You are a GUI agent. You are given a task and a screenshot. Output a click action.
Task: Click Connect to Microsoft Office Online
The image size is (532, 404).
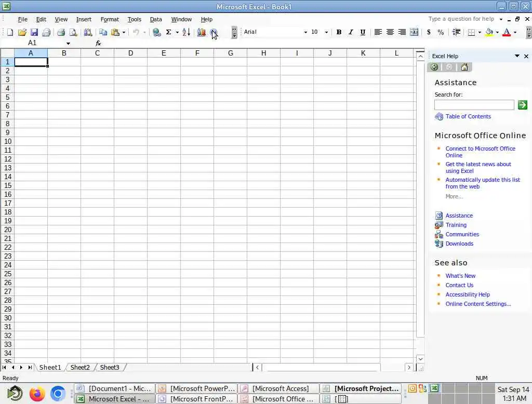coord(480,152)
